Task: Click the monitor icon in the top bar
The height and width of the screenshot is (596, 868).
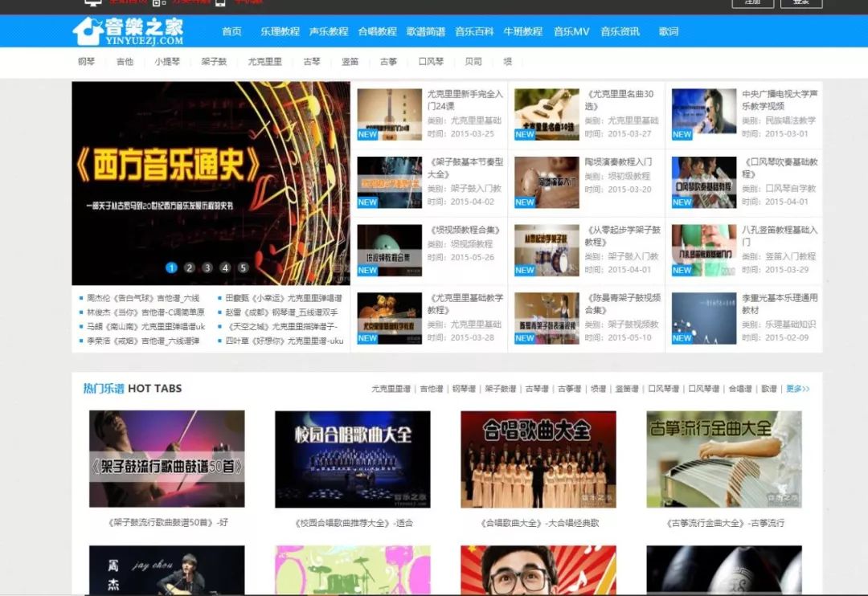Action: pyautogui.click(x=92, y=4)
